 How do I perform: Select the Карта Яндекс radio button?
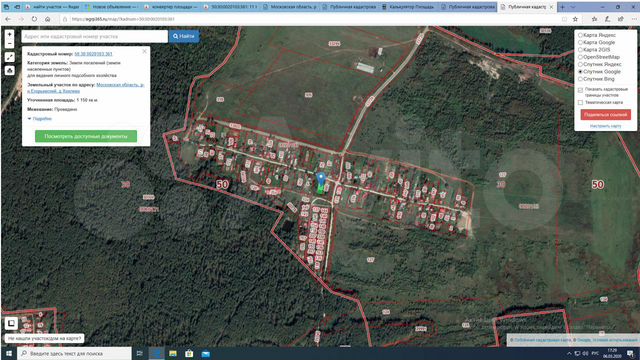pyautogui.click(x=580, y=35)
